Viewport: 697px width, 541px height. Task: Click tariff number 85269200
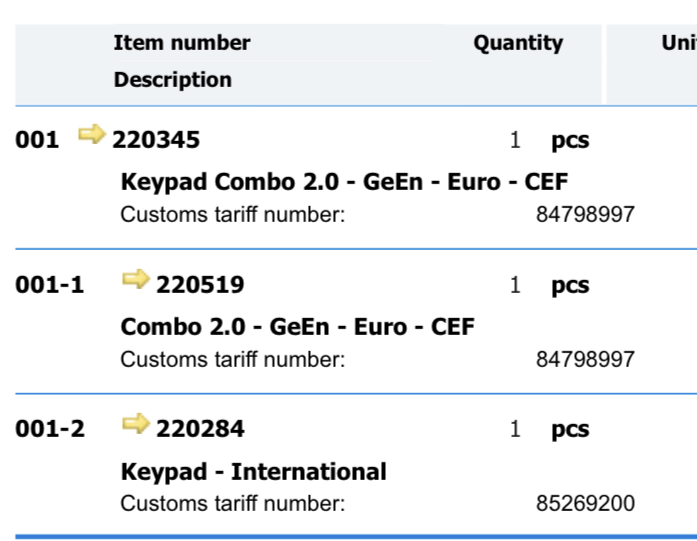click(585, 504)
